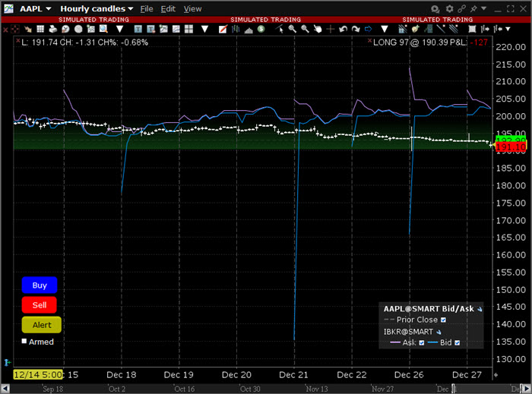
Task: Click the undo arrow
Action: click(x=343, y=29)
